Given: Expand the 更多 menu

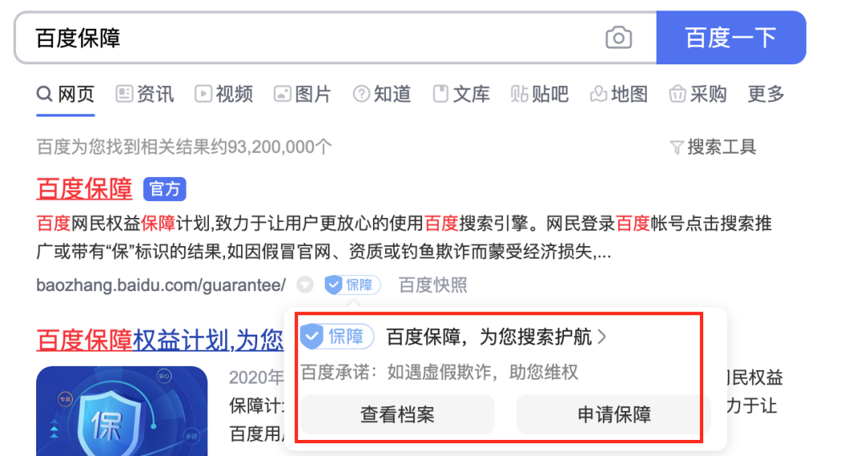Looking at the screenshot, I should click(x=766, y=94).
